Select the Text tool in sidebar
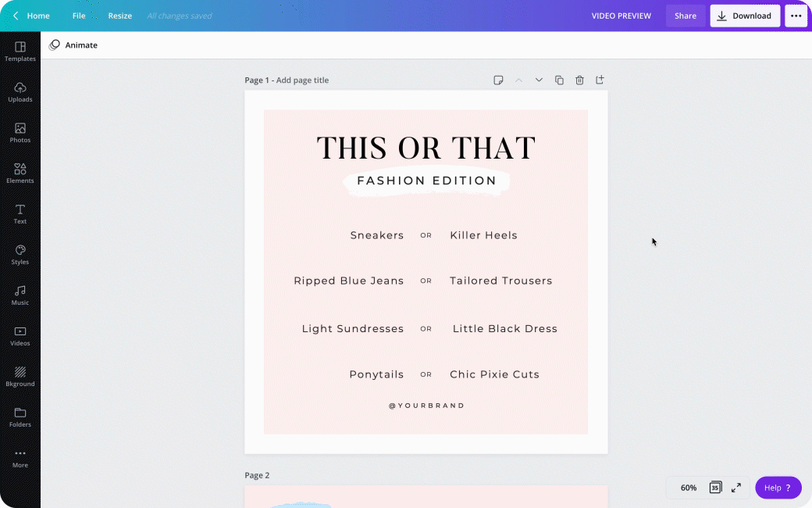Screen dimensions: 812x508 point(20,214)
